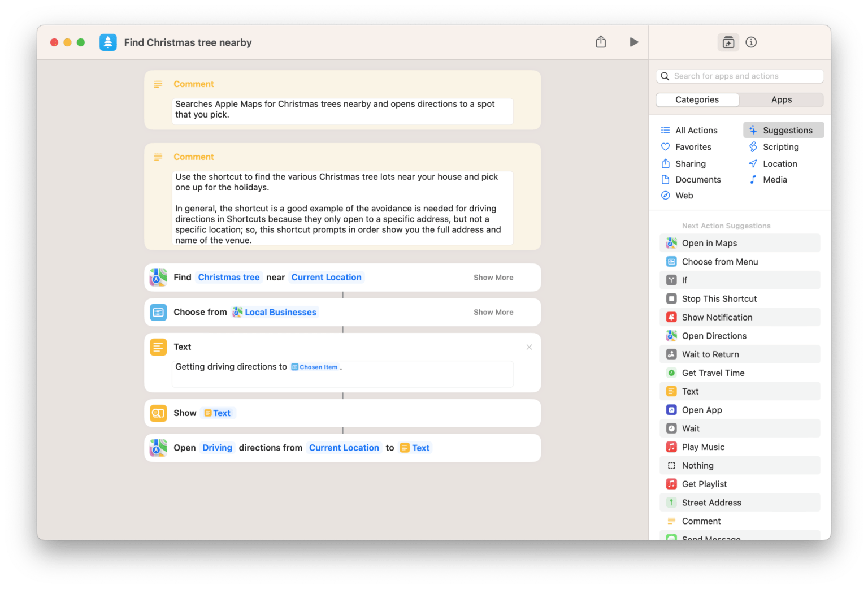This screenshot has height=589, width=868.
Task: Open the Favorites category
Action: pyautogui.click(x=693, y=147)
